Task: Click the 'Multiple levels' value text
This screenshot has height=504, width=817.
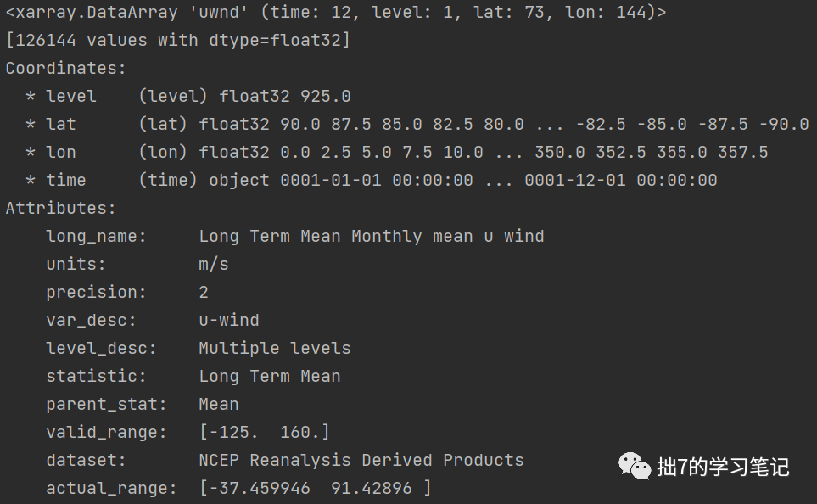Action: point(274,348)
